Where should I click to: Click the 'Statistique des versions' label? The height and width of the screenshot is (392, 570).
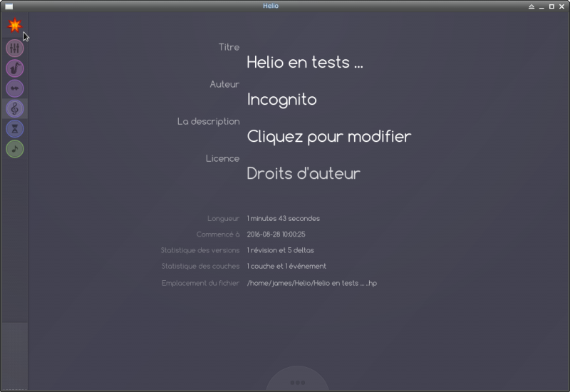(x=200, y=250)
